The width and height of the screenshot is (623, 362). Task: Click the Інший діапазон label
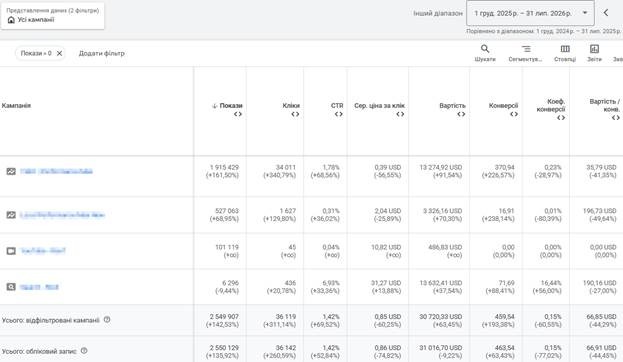(438, 13)
